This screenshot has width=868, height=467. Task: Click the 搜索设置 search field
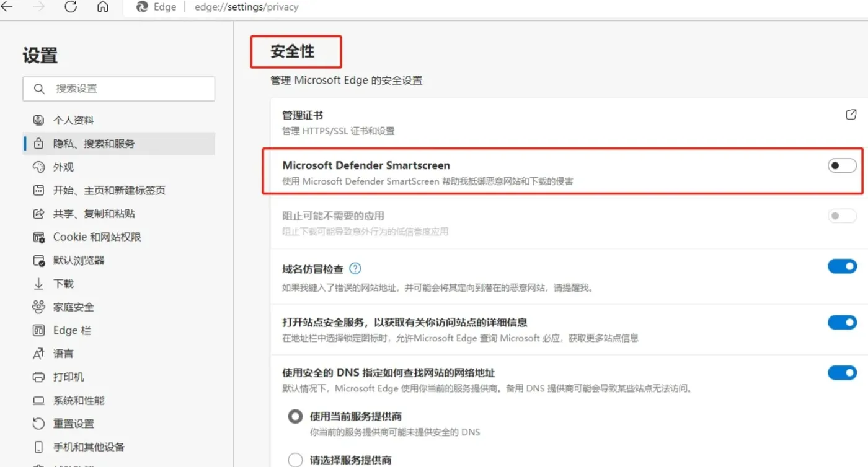pyautogui.click(x=119, y=89)
